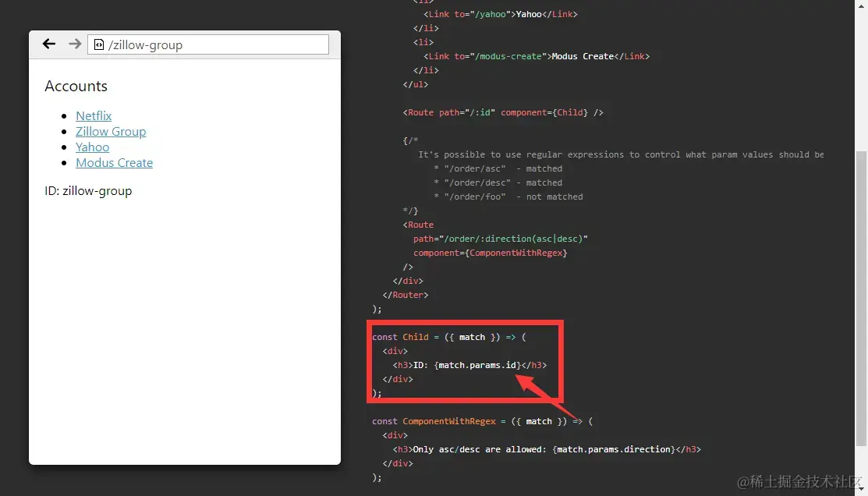Click the '/order/asc - matched' comment line

pyautogui.click(x=498, y=168)
